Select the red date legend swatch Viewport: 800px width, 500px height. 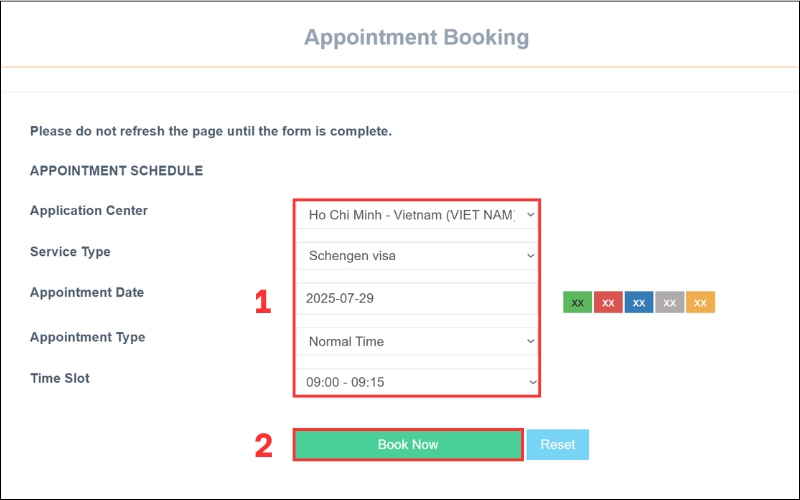click(608, 302)
